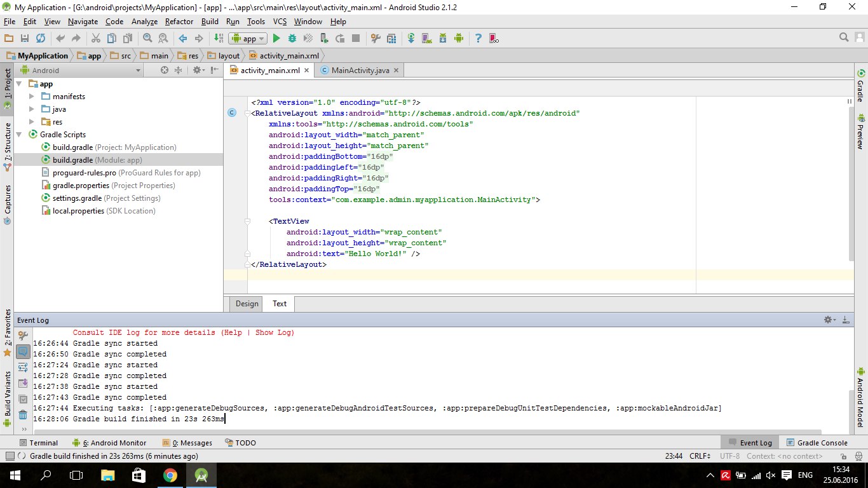Open the AVD Manager icon

click(x=427, y=38)
